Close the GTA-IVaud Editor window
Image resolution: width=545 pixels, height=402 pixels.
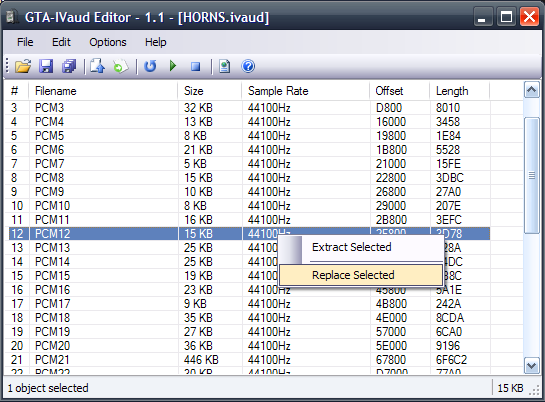pyautogui.click(x=529, y=17)
